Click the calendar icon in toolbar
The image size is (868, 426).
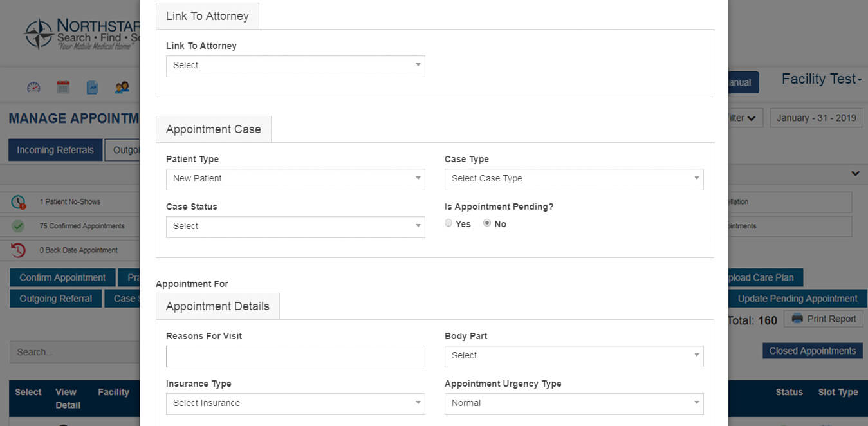[63, 87]
